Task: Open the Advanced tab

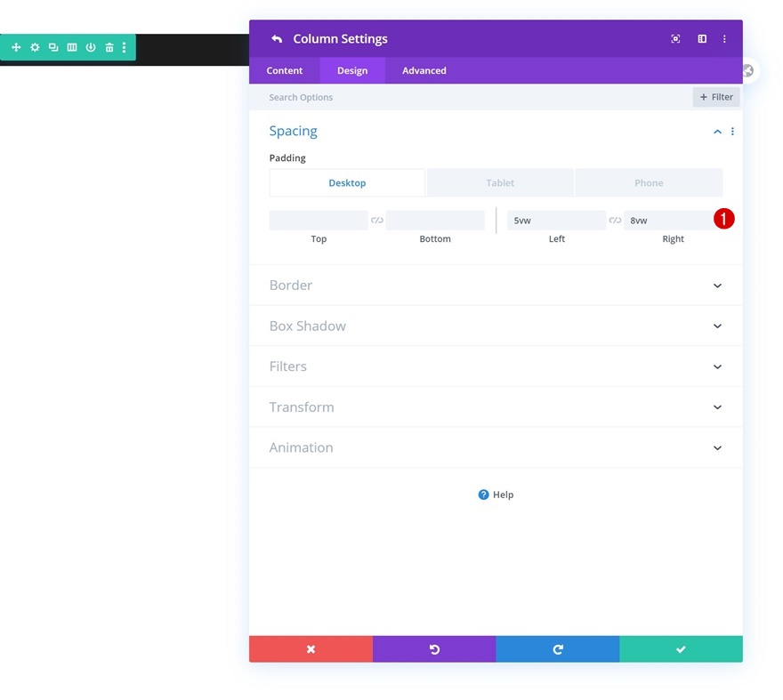Action: (424, 70)
